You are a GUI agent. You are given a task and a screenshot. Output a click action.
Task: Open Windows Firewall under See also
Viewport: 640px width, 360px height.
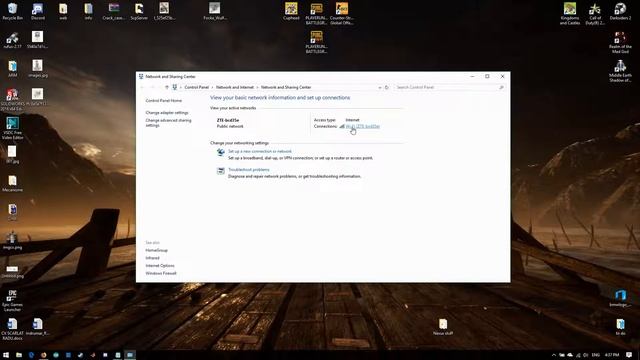[161, 273]
